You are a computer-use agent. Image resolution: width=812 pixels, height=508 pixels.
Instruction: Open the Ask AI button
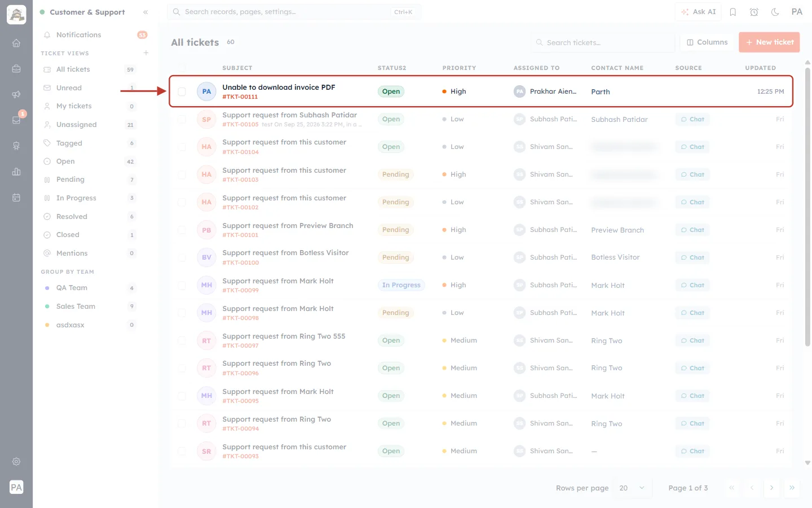(698, 12)
